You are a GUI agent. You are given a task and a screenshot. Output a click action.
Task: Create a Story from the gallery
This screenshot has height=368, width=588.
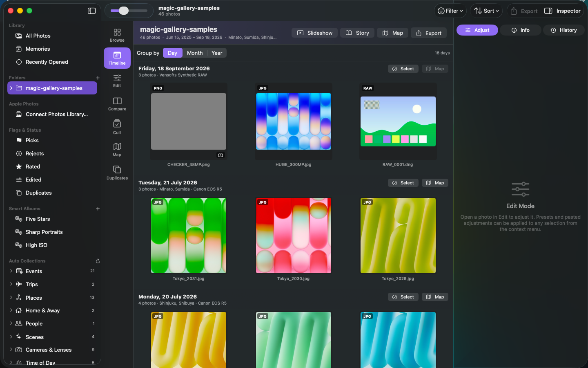[x=357, y=33]
